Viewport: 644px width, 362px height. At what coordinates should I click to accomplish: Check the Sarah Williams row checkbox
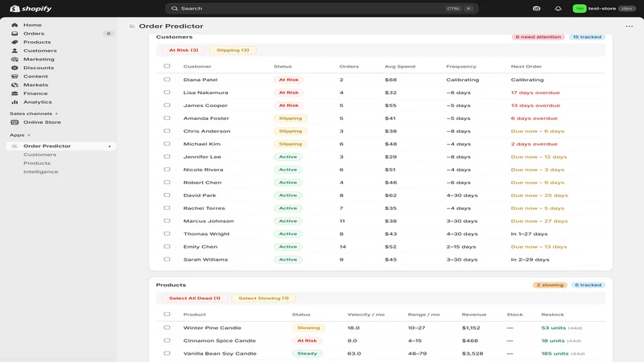167,259
